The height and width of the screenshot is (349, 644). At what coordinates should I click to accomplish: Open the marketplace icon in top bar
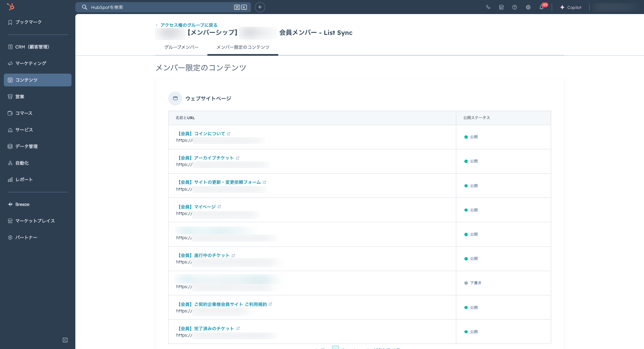click(x=501, y=7)
